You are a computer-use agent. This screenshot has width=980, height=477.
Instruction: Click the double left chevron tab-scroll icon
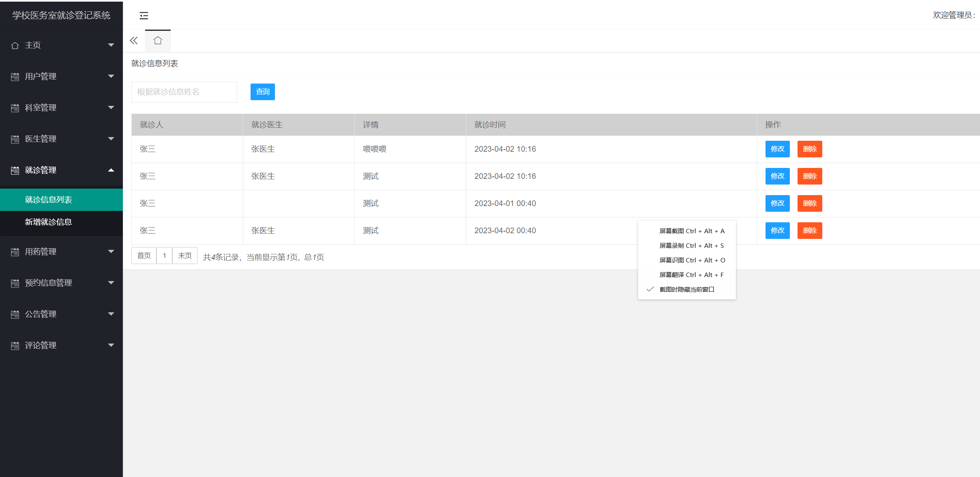click(x=134, y=41)
